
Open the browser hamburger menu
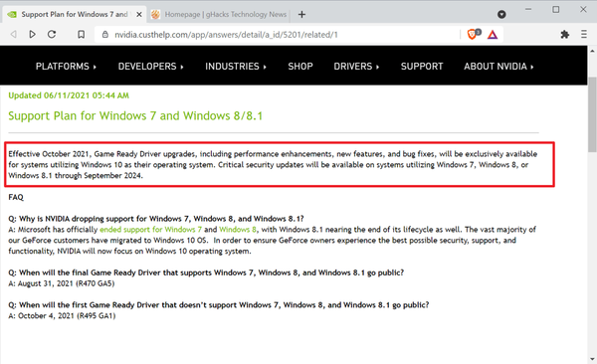point(584,35)
